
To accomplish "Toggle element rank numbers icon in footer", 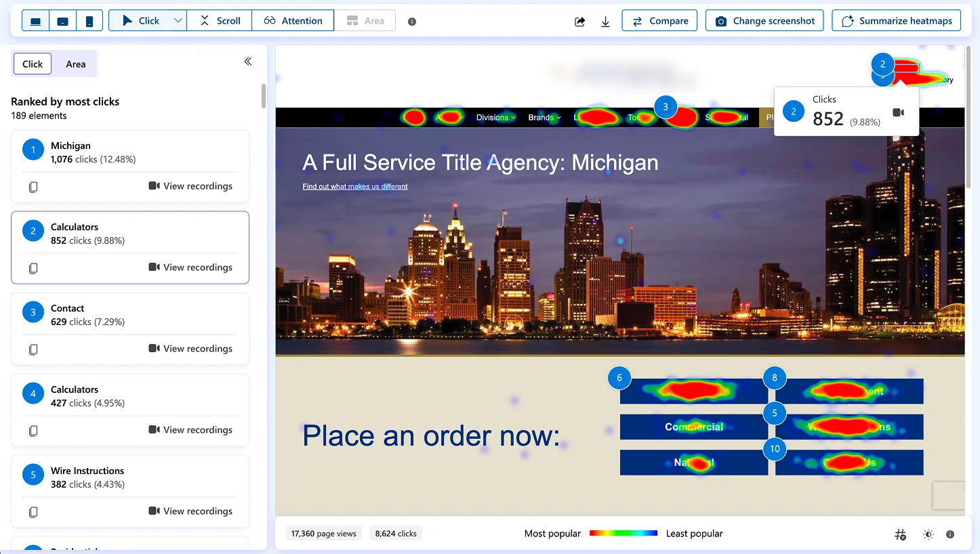I will (900, 534).
